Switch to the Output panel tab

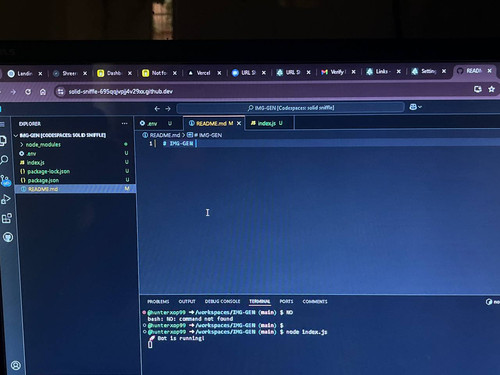tap(187, 301)
